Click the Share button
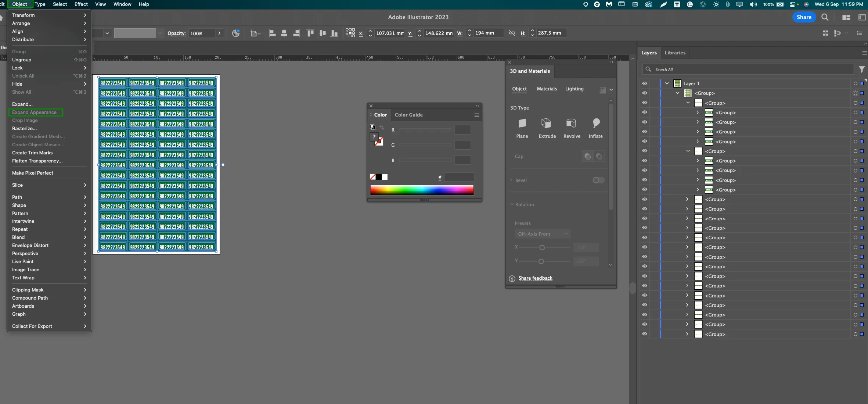Viewport: 868px width, 404px height. pyautogui.click(x=804, y=17)
